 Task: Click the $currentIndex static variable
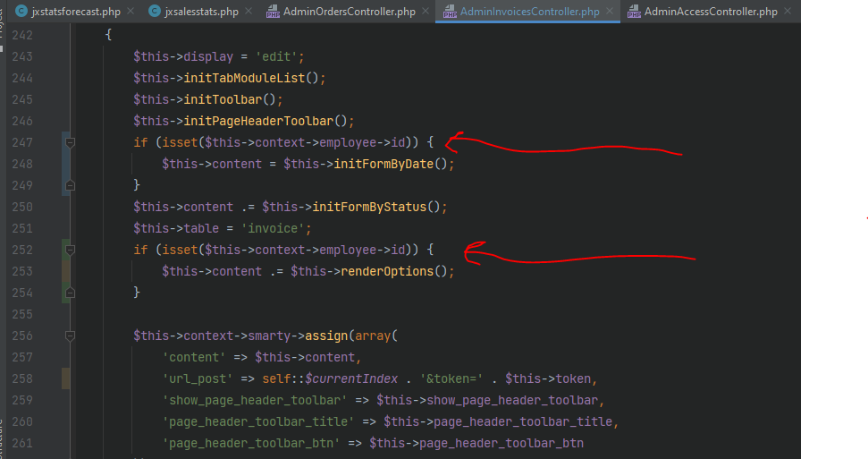coord(351,379)
